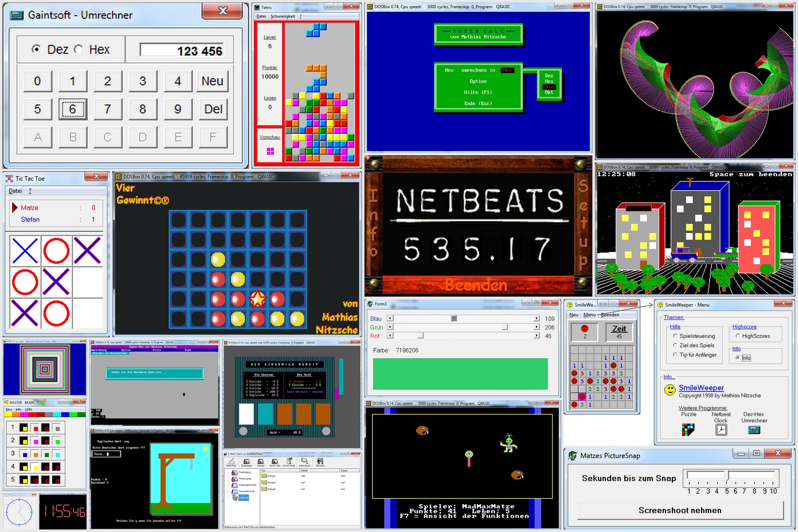Screen dimensions: 798x532
Task: Choose Spielsteuerung under Hilfe options
Action: point(675,336)
